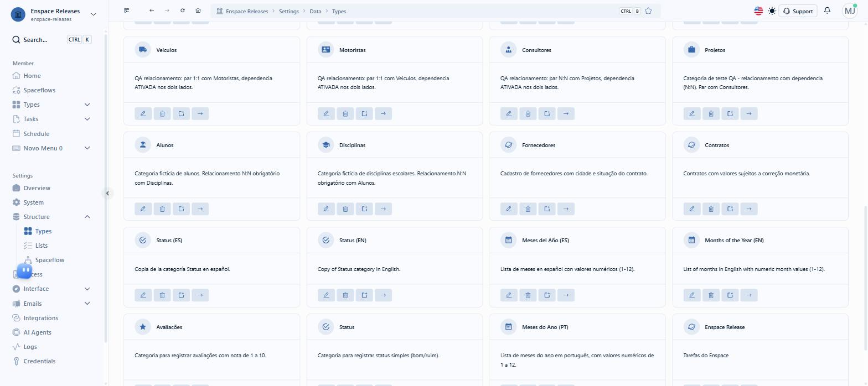The height and width of the screenshot is (386, 868).
Task: Click Enspace Releases in the breadcrumb
Action: pyautogui.click(x=246, y=11)
